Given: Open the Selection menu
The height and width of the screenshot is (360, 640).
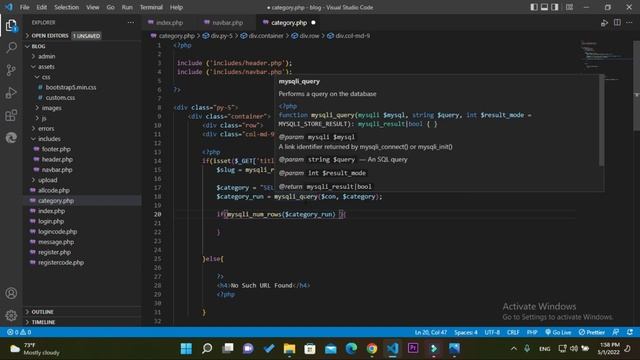Looking at the screenshot, I should [67, 7].
